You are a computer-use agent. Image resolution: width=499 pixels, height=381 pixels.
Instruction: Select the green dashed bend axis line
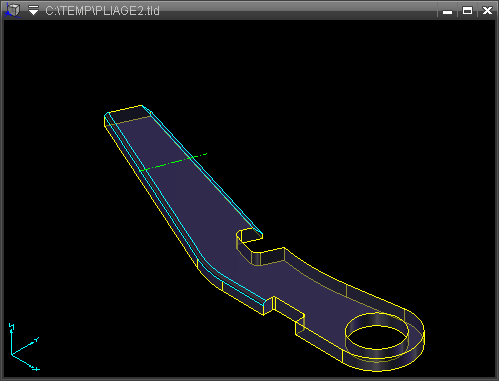click(173, 162)
